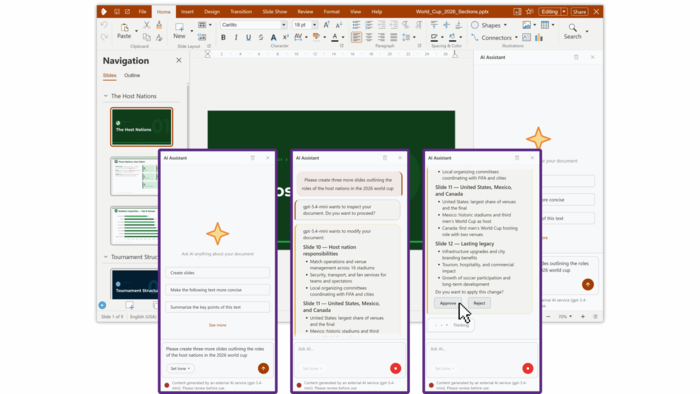Click the Save icon in title bar

point(117,12)
